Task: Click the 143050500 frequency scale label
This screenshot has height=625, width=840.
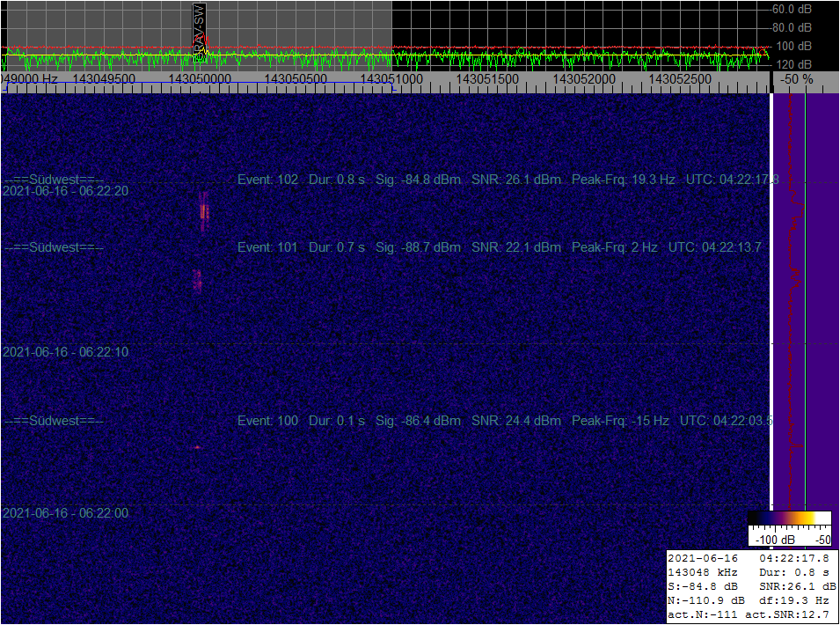Action: (296, 79)
